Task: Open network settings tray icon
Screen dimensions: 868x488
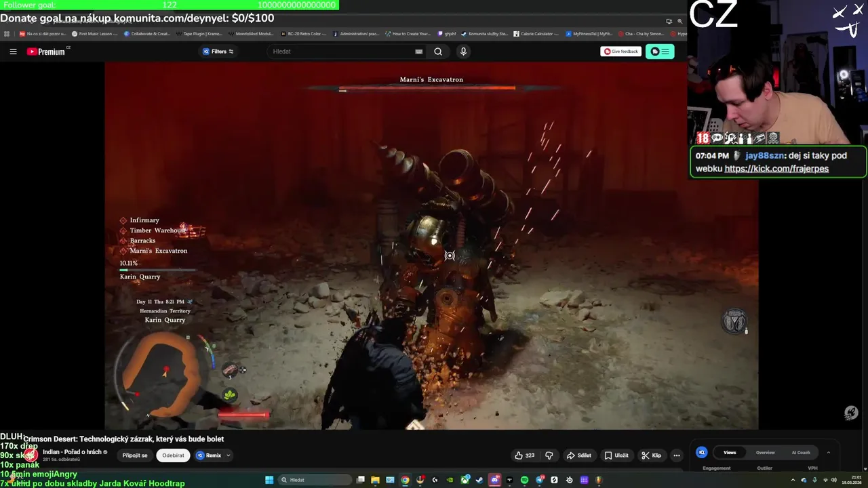Action: pos(825,480)
